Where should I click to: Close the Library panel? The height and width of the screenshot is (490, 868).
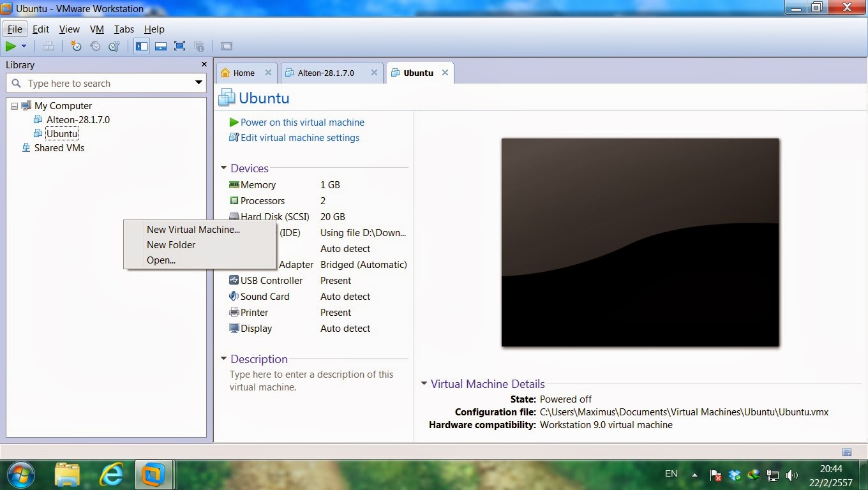(204, 64)
